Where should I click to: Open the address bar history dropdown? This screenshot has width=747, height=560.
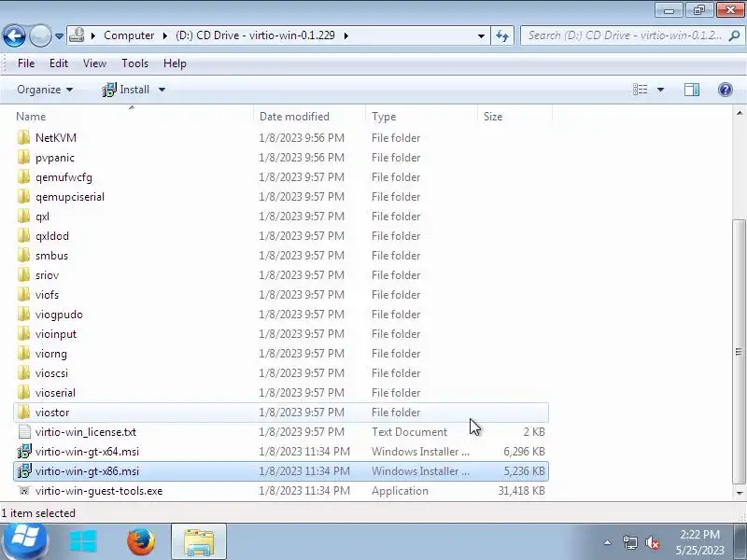[x=481, y=35]
